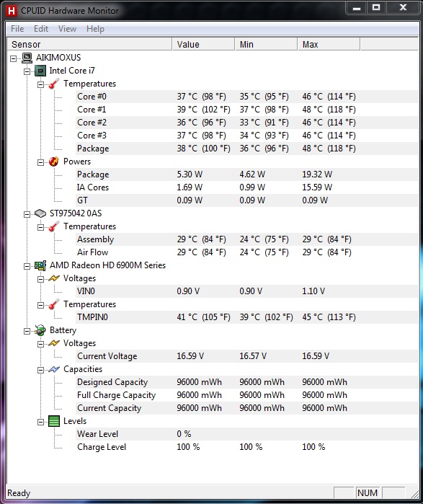This screenshot has width=423, height=504.
Task: Collapse the AIKIMOXUS root node
Action: [x=13, y=58]
